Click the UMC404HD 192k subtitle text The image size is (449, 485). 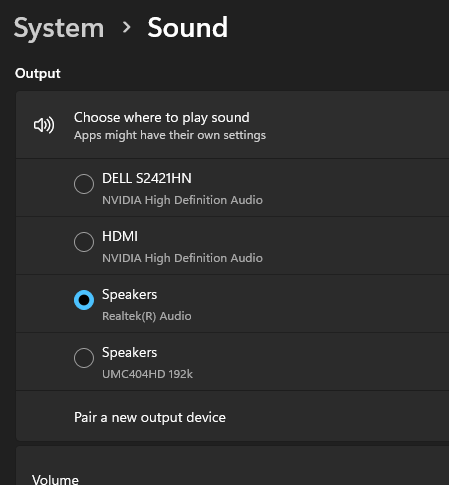point(147,374)
